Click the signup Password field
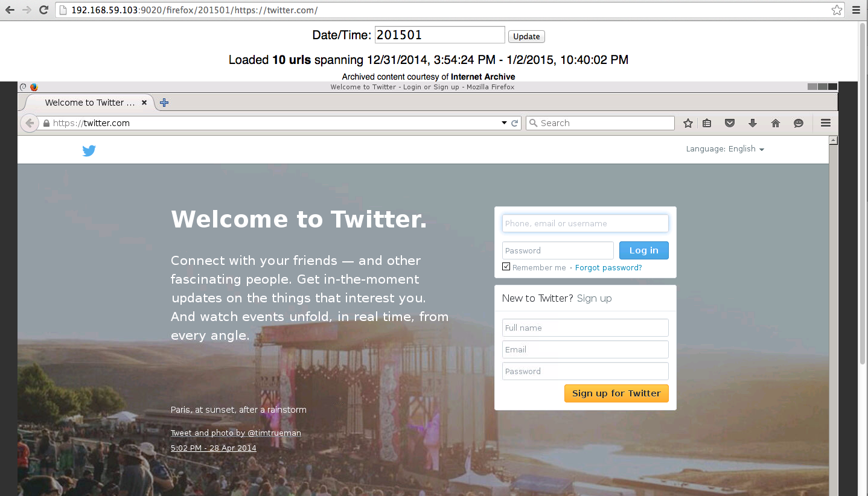This screenshot has width=868, height=496. tap(586, 371)
